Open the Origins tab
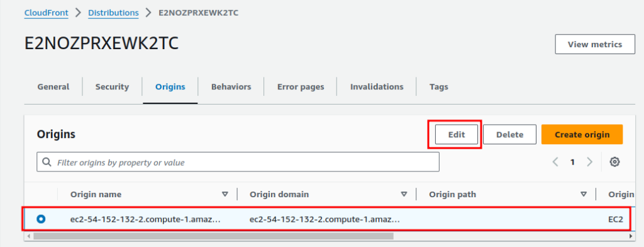 pyautogui.click(x=170, y=87)
